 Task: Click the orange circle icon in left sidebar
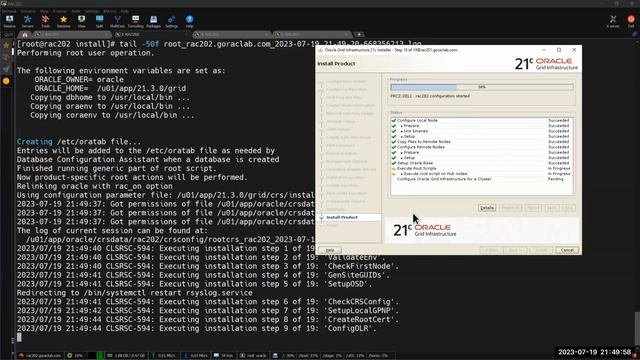tap(6, 81)
